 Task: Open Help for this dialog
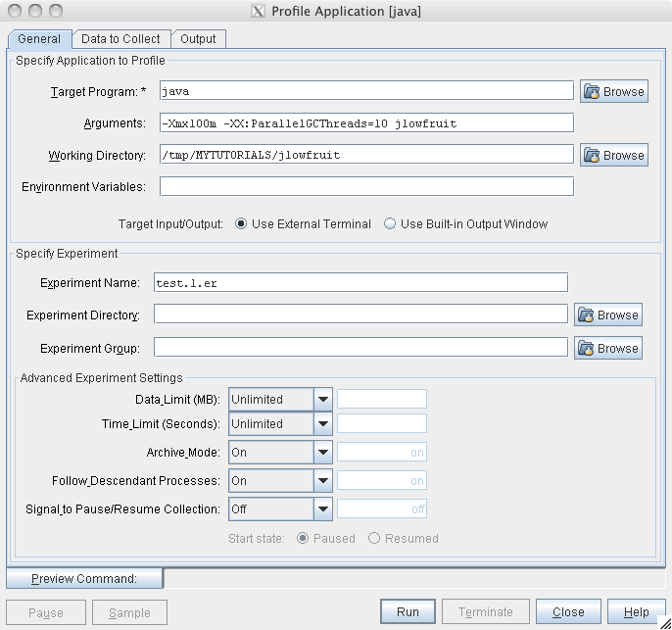coord(636,611)
